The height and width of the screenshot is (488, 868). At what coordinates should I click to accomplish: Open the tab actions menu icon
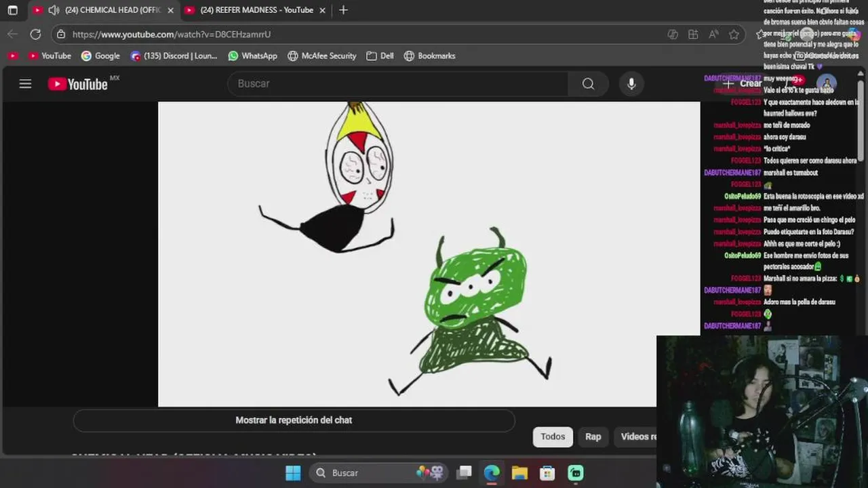(12, 10)
